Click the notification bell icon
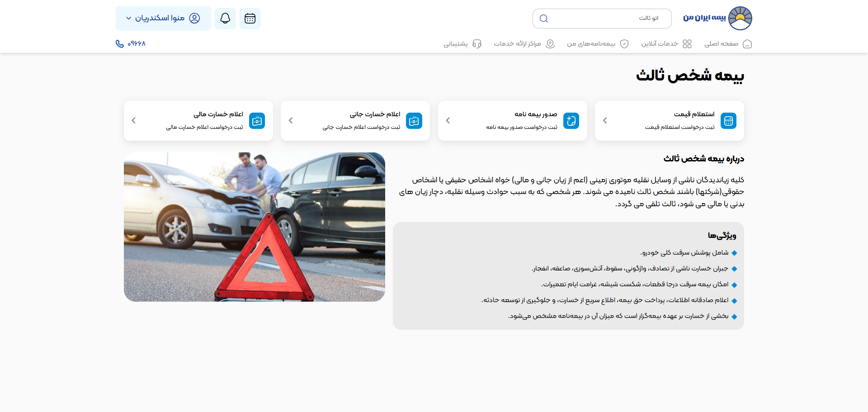Screen dimensions: 868x412 [225, 18]
